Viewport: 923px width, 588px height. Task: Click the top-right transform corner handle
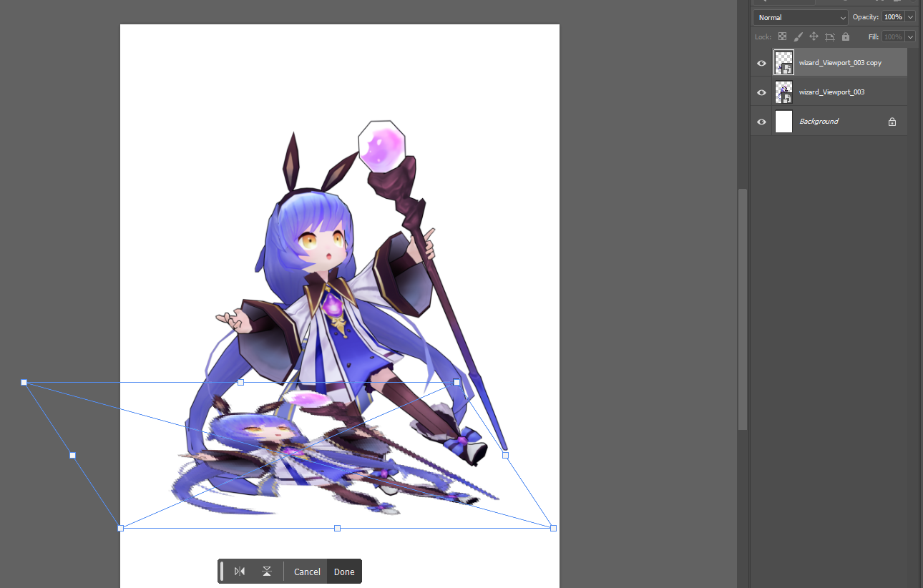click(x=456, y=383)
